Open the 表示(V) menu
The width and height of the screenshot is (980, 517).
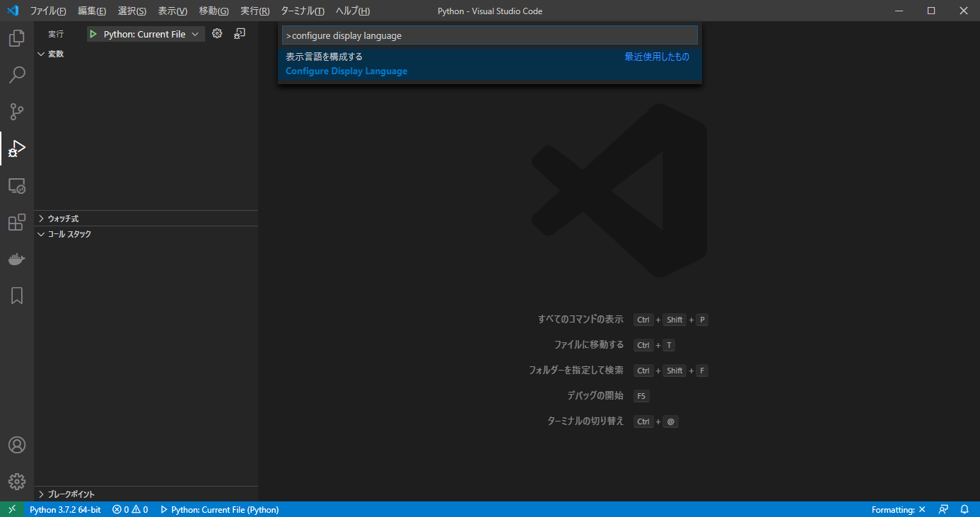(173, 11)
